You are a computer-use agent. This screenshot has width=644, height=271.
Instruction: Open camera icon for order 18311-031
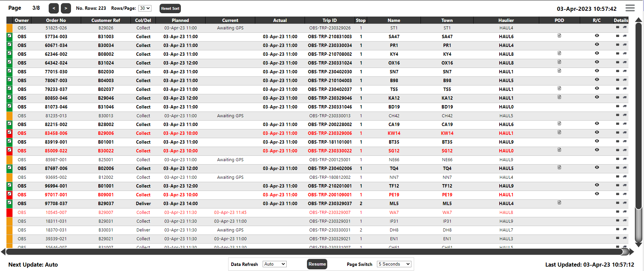click(618, 220)
